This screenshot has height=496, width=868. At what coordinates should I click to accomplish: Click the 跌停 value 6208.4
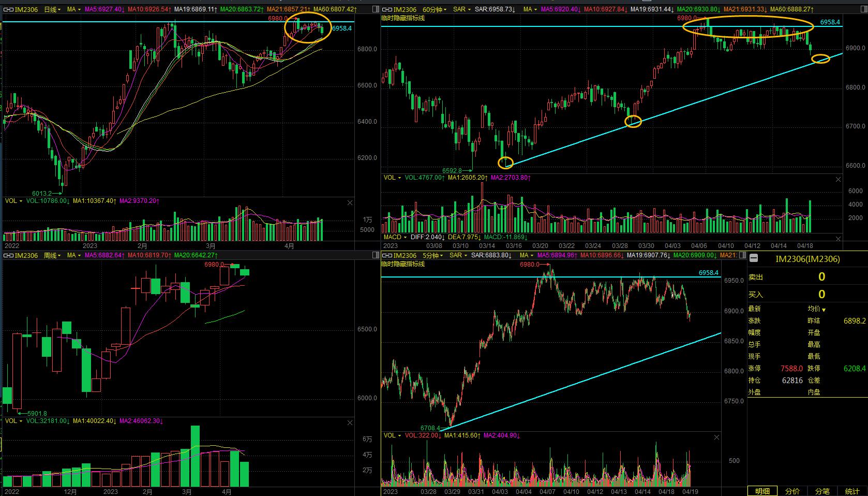click(854, 369)
